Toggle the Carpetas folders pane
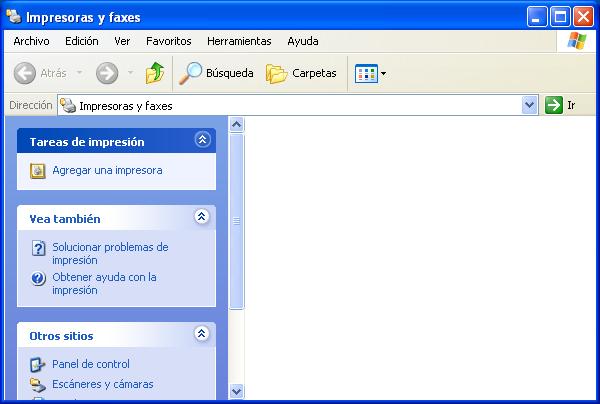 point(301,73)
